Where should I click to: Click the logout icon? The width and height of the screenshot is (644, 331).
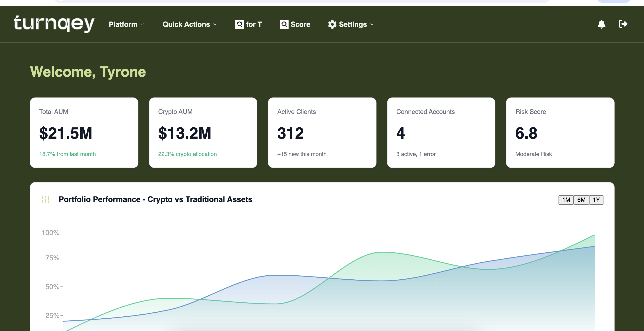click(623, 24)
